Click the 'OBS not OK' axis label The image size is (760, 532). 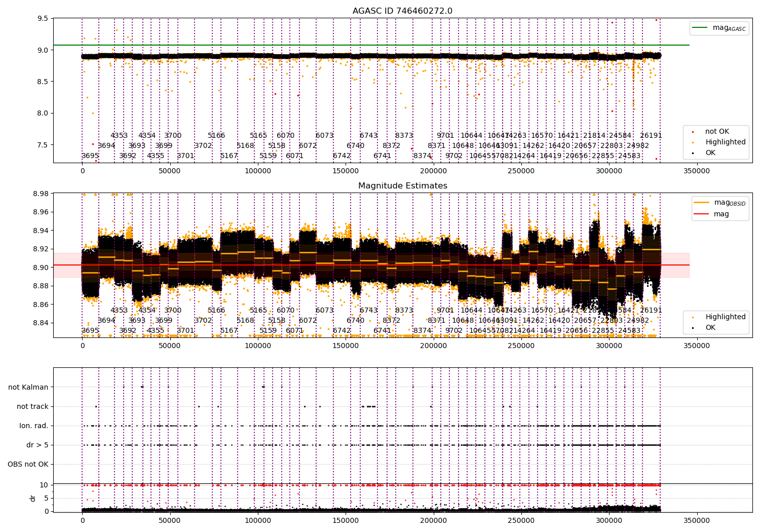28,464
